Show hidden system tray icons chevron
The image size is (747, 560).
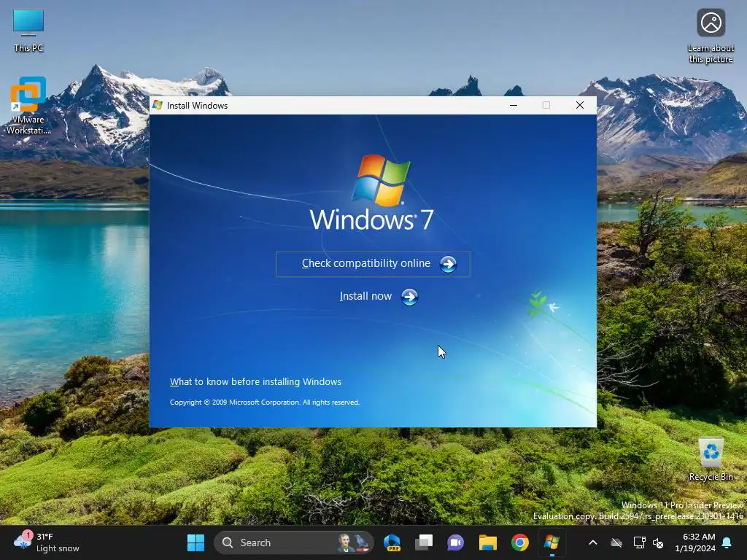click(x=593, y=542)
